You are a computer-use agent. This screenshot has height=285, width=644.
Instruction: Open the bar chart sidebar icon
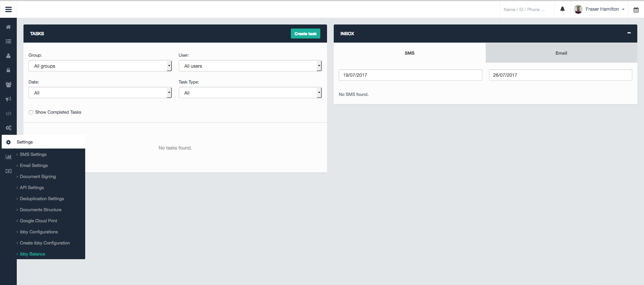pyautogui.click(x=8, y=157)
